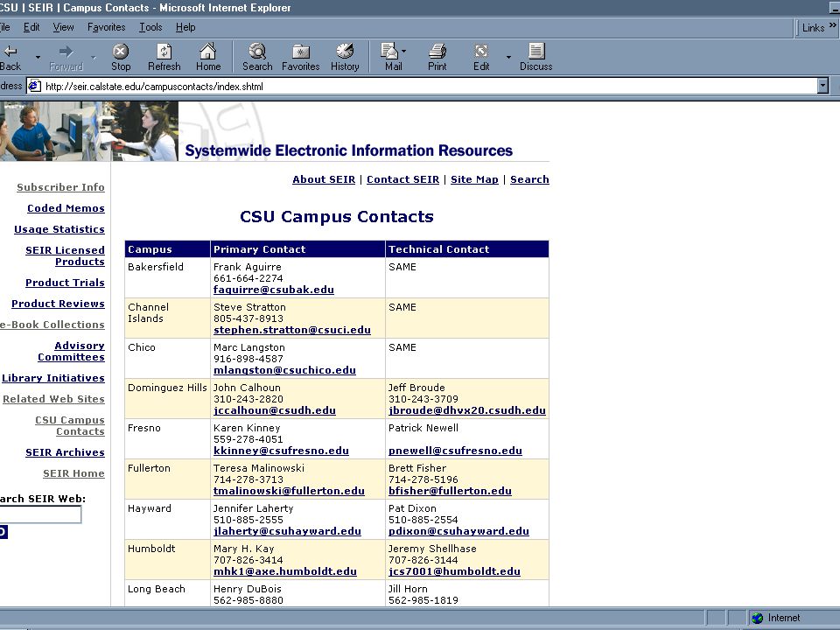The height and width of the screenshot is (630, 840).
Task: Open the Usage Statistics sidebar link
Action: (59, 228)
